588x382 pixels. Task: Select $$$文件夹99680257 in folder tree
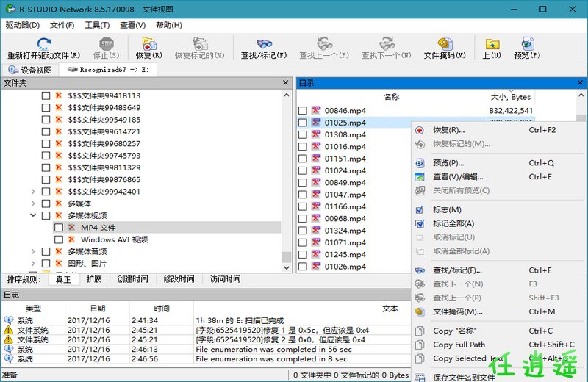tap(104, 143)
